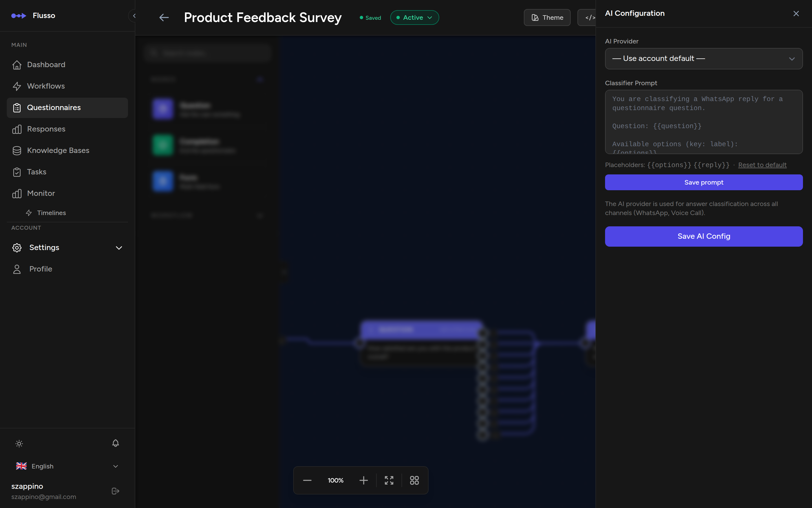Click the Product Feedback Survey title
Image resolution: width=812 pixels, height=508 pixels.
[x=263, y=17]
